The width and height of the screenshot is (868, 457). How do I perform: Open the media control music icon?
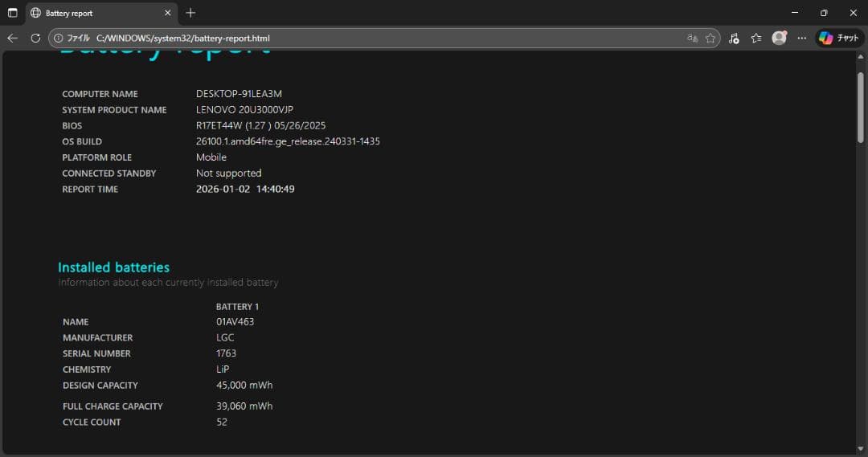[734, 39]
